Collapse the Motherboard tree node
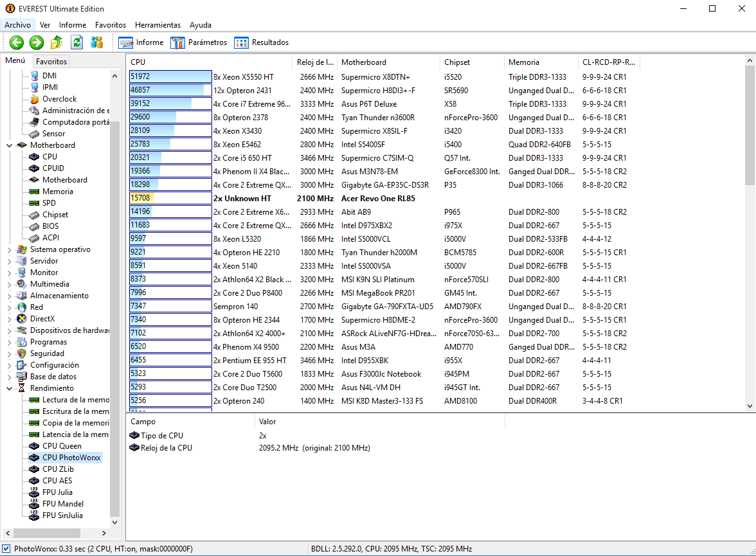756x556 pixels. click(9, 145)
